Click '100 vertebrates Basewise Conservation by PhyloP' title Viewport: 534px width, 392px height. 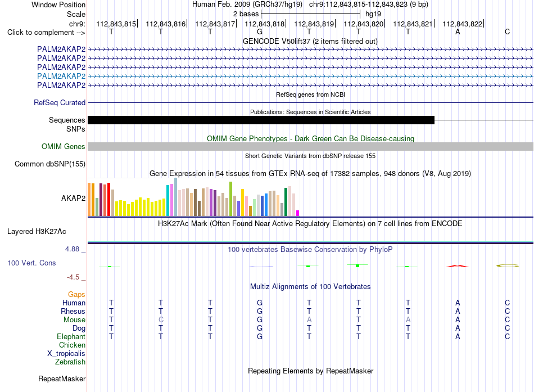(x=310, y=250)
